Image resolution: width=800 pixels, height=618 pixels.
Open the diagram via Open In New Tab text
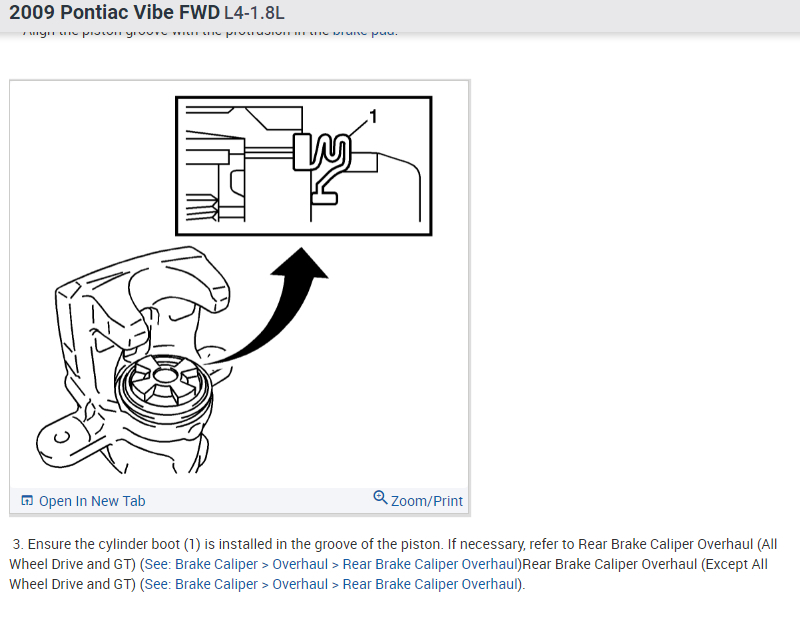[x=92, y=501]
